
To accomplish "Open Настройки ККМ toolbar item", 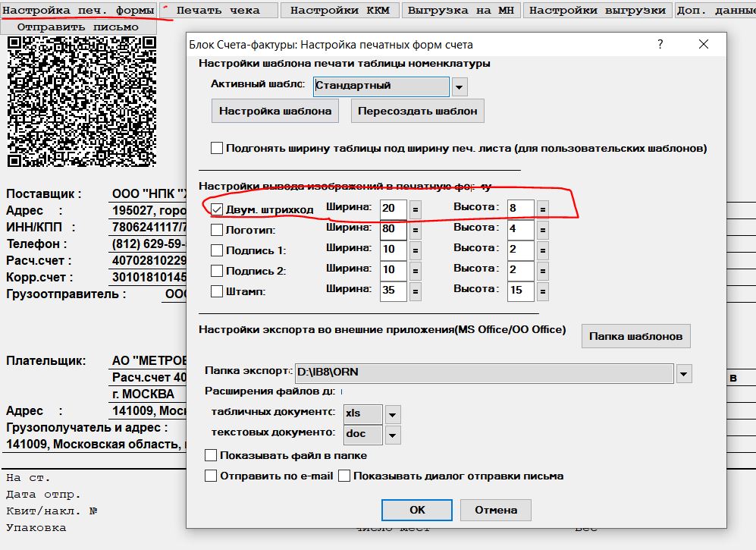I will (x=340, y=10).
